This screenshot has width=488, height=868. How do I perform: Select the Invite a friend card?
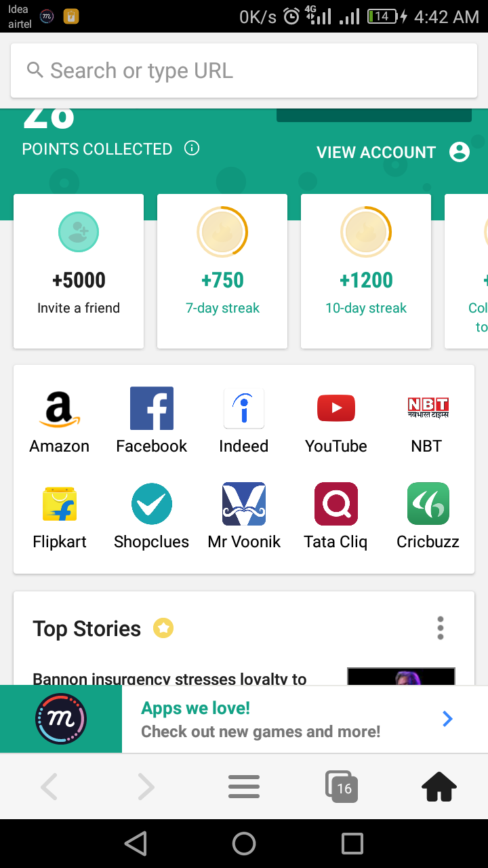[79, 271]
